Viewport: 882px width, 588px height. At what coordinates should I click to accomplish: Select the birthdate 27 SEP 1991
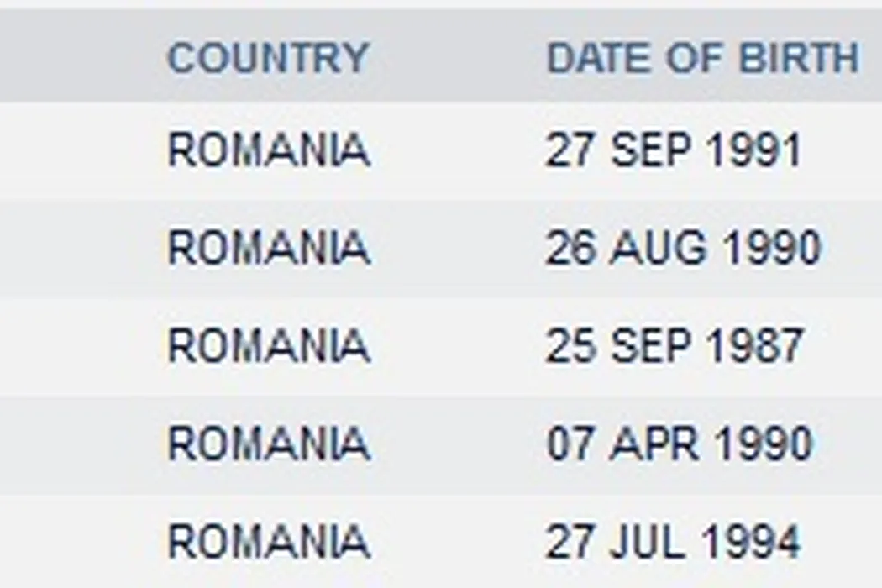[x=674, y=151]
